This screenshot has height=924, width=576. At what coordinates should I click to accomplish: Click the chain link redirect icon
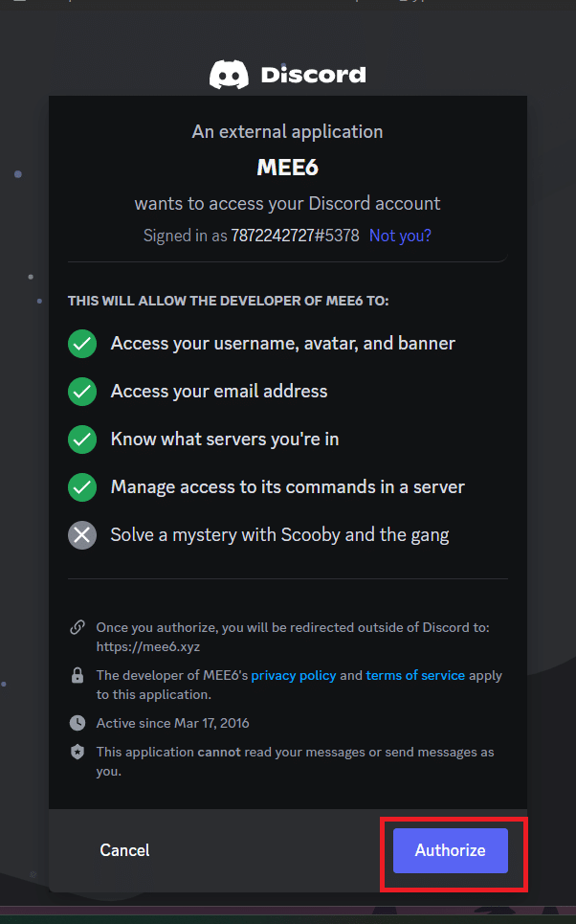tap(78, 627)
